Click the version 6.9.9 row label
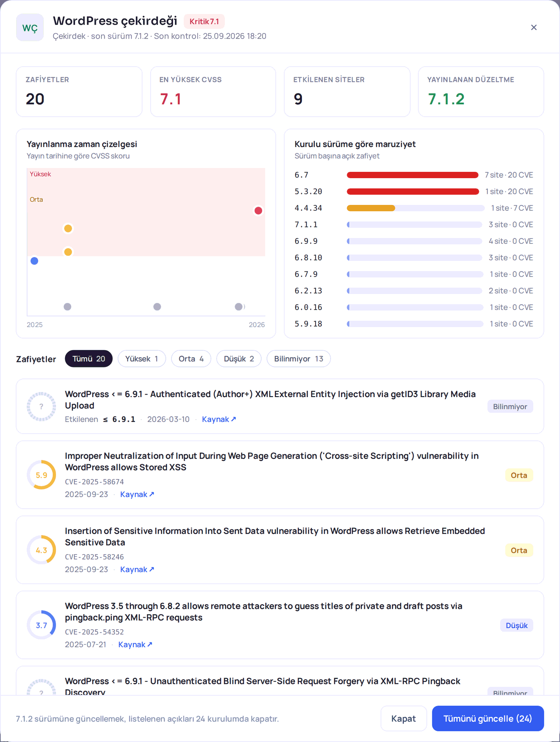 [x=306, y=241]
